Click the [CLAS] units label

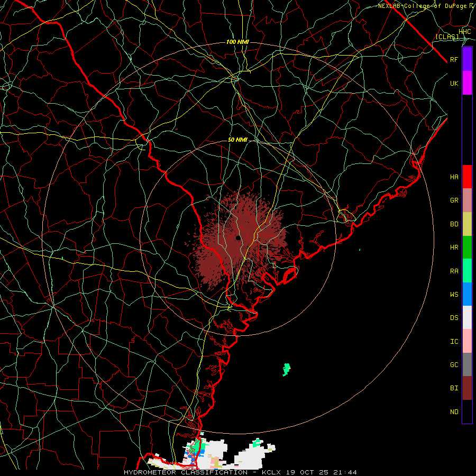(x=447, y=36)
